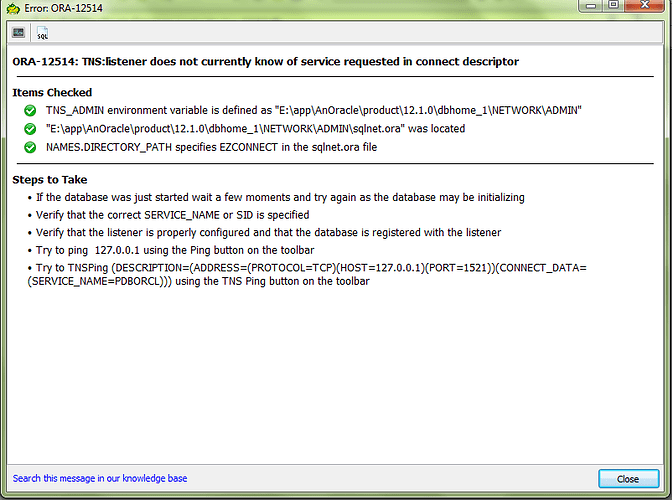Image resolution: width=672 pixels, height=500 pixels.
Task: Click the green check beside sqlnet.ora located
Action: pos(30,129)
